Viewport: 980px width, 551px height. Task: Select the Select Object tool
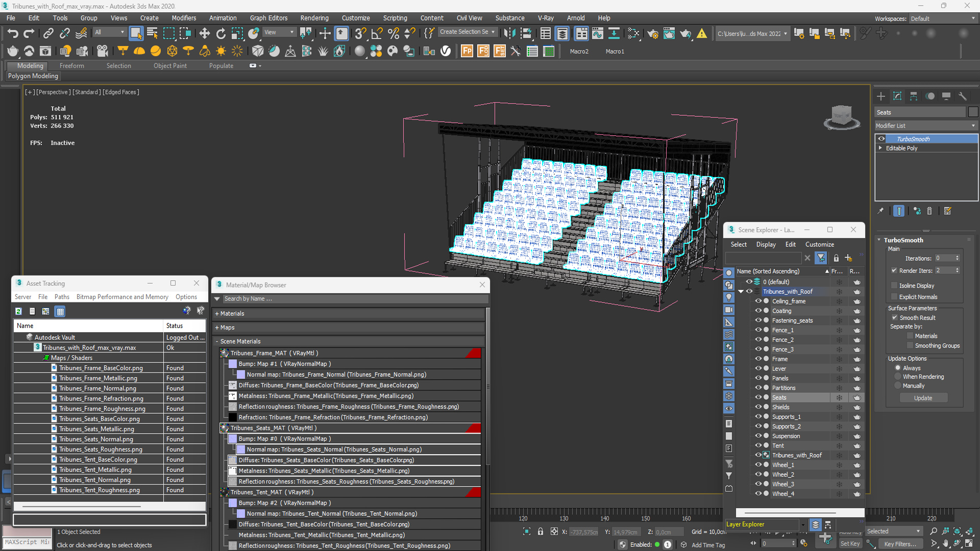click(136, 34)
